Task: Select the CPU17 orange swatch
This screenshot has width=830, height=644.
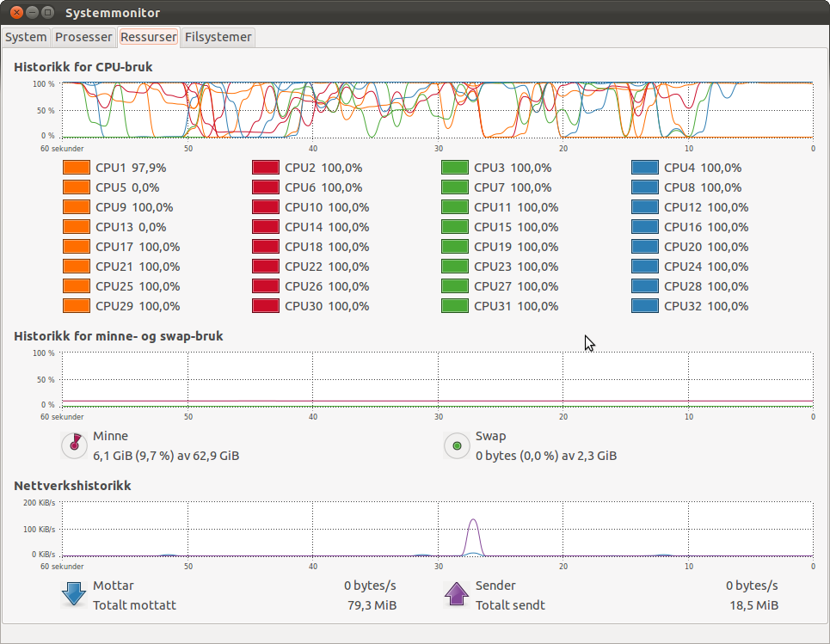Action: click(77, 247)
